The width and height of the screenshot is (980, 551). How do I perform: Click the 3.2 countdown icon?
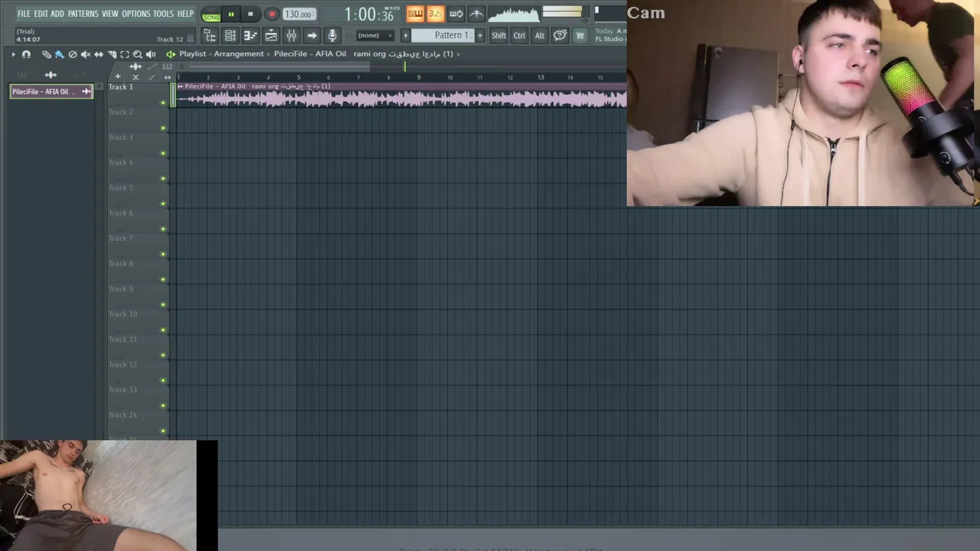435,14
